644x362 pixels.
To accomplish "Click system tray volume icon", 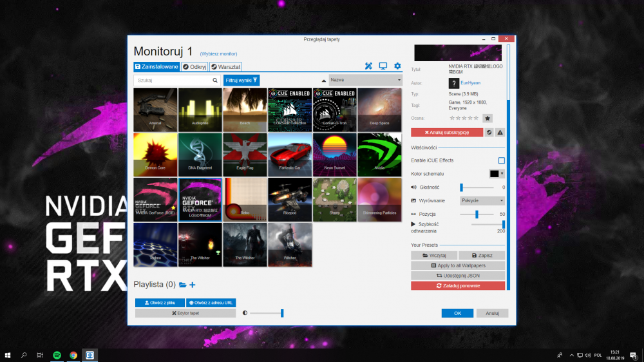I will [588, 356].
